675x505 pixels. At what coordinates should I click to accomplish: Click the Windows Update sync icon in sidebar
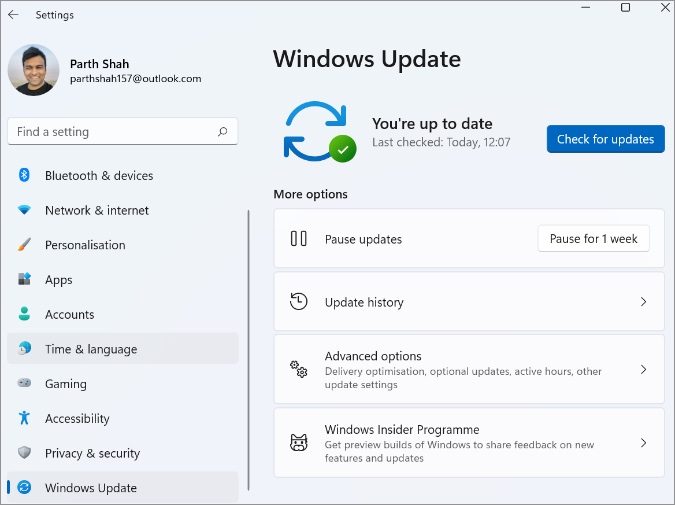(x=25, y=487)
